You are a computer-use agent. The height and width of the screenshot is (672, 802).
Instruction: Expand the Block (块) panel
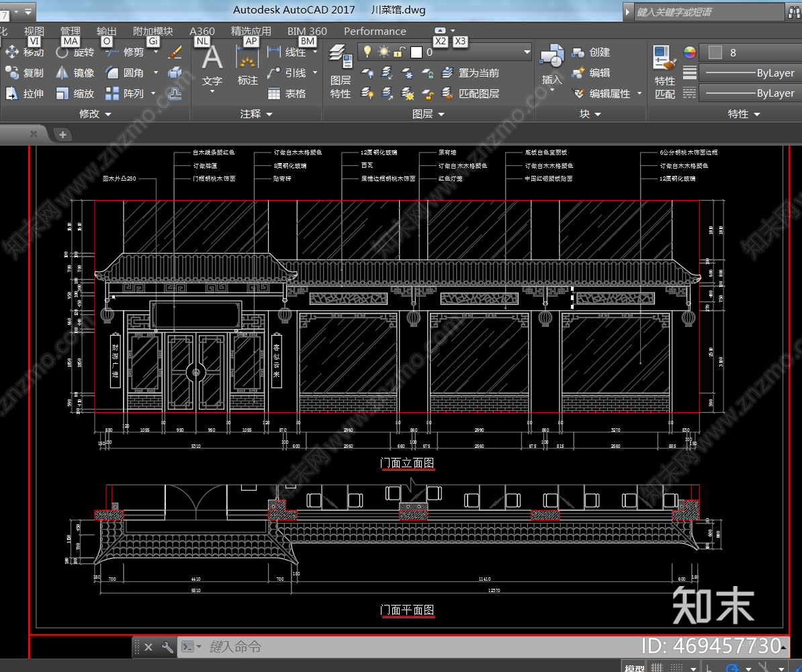(590, 114)
